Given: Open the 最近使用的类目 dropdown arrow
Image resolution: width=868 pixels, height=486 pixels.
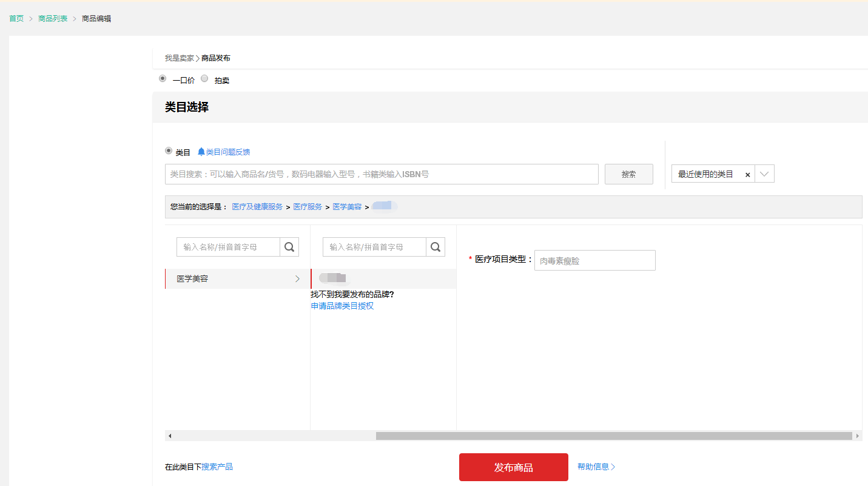Looking at the screenshot, I should [764, 174].
